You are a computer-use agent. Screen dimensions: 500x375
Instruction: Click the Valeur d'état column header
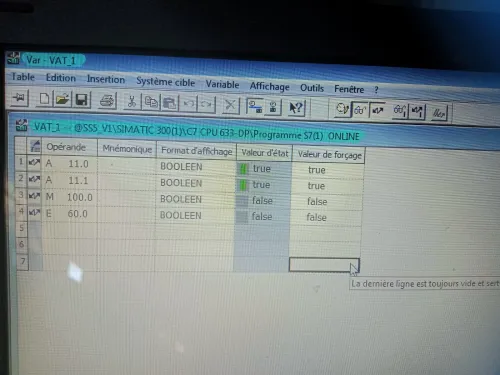(264, 153)
